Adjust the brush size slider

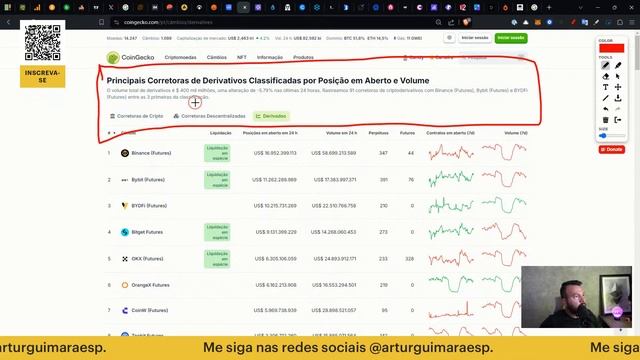[612, 136]
